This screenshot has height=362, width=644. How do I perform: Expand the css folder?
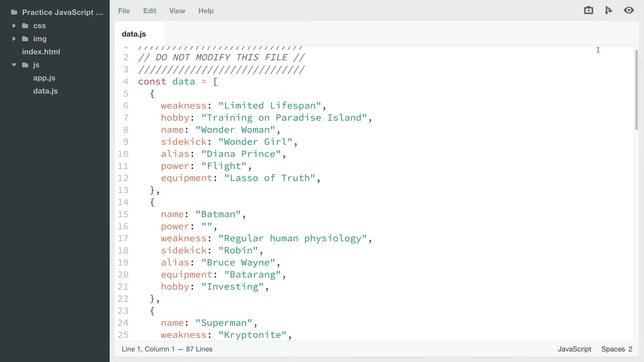14,26
